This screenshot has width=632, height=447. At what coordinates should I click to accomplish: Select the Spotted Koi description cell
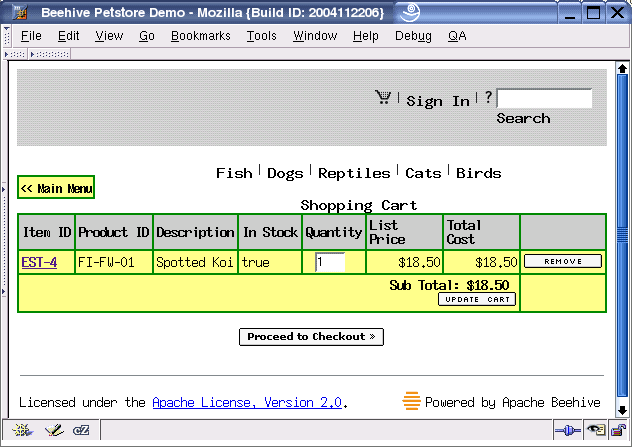click(x=195, y=262)
